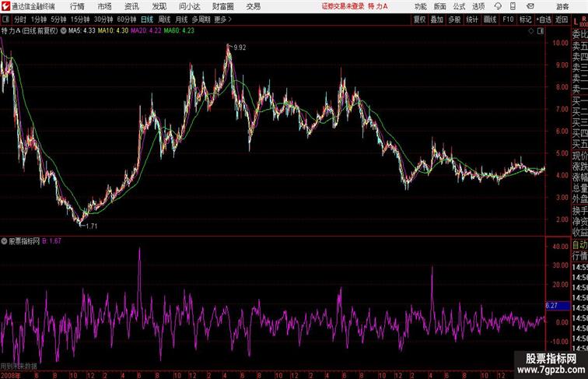Switch to the 周线 weekly tab
The width and height of the screenshot is (588, 379).
coord(164,19)
